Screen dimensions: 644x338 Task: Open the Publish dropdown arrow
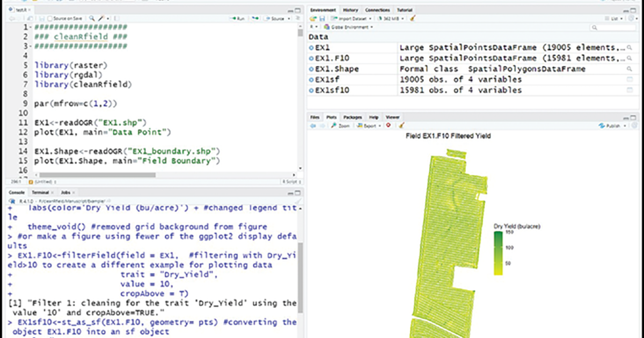pyautogui.click(x=625, y=126)
